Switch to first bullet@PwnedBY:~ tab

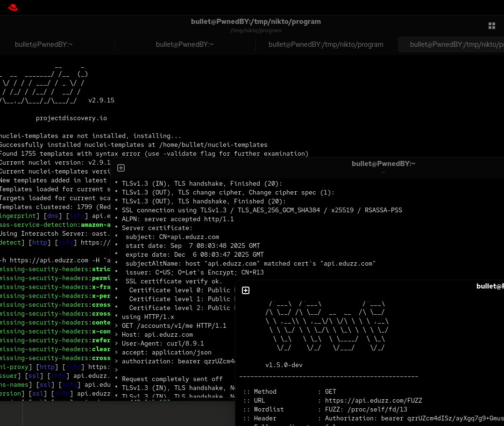point(44,44)
